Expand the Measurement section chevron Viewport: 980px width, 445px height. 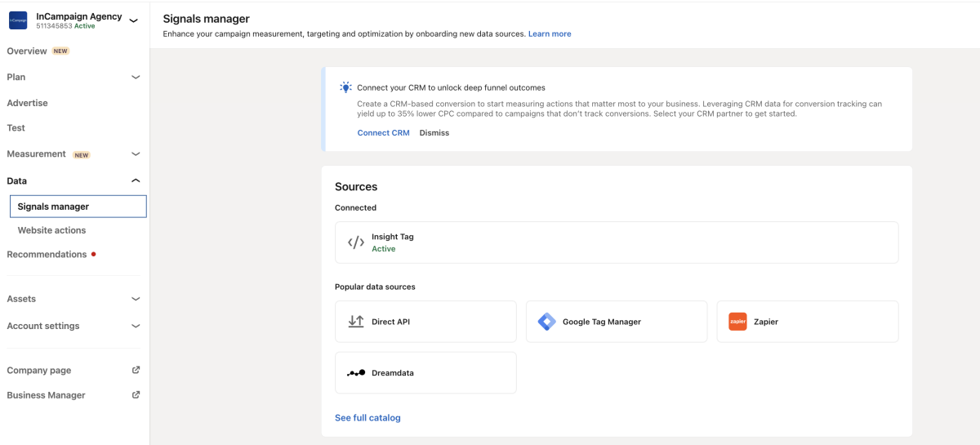pyautogui.click(x=136, y=154)
